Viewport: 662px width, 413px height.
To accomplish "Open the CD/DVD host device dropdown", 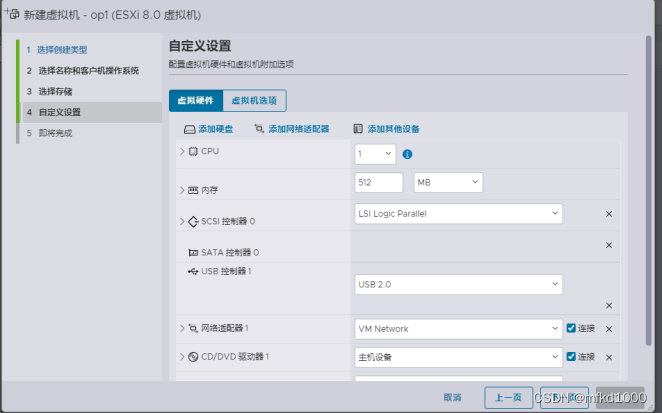I will tap(459, 357).
